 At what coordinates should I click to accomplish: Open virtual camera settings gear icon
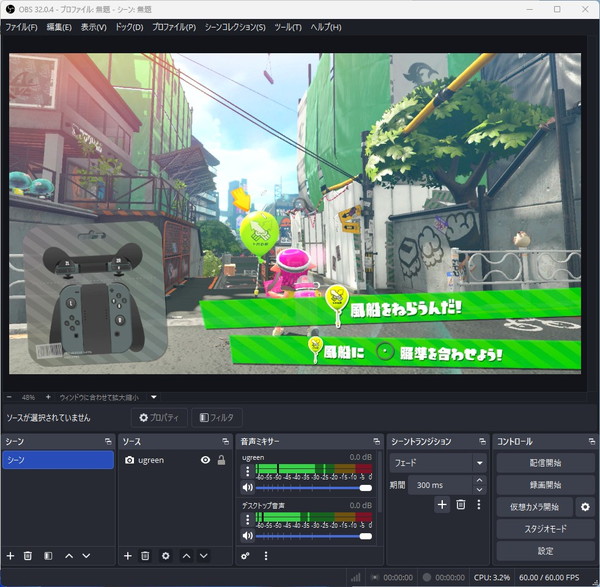point(585,507)
